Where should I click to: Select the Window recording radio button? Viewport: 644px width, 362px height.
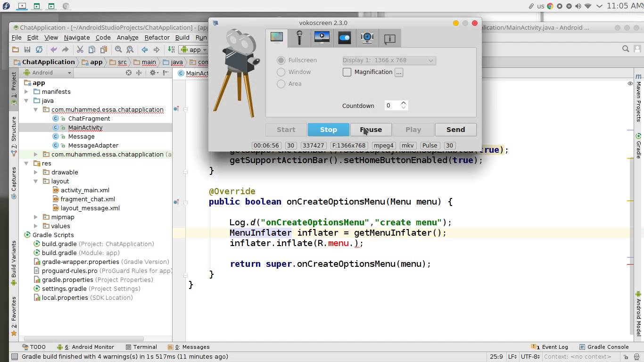(281, 72)
